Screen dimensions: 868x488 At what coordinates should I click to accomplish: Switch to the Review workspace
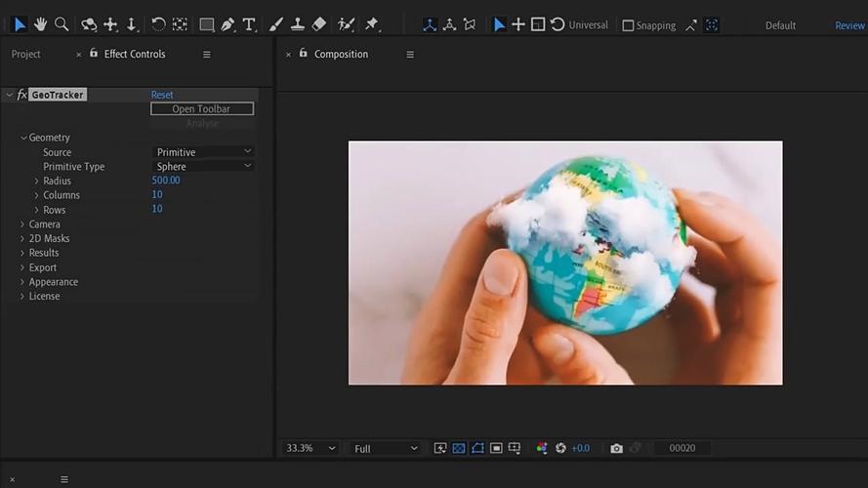tap(849, 25)
